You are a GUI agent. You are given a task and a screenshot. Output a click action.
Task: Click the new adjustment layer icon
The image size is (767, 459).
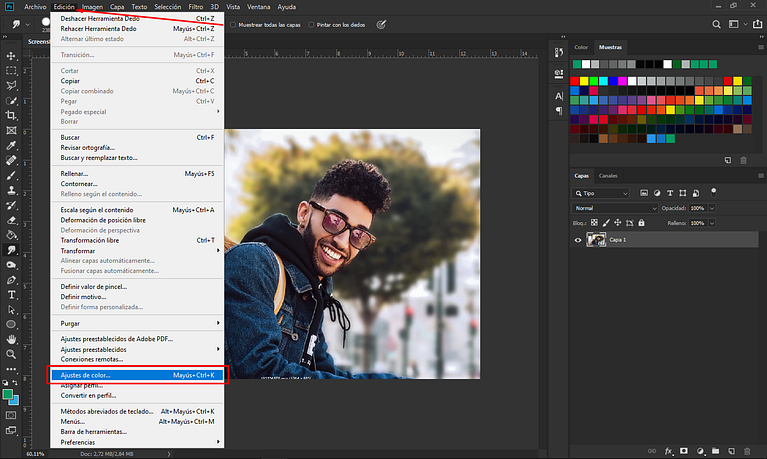tap(700, 451)
